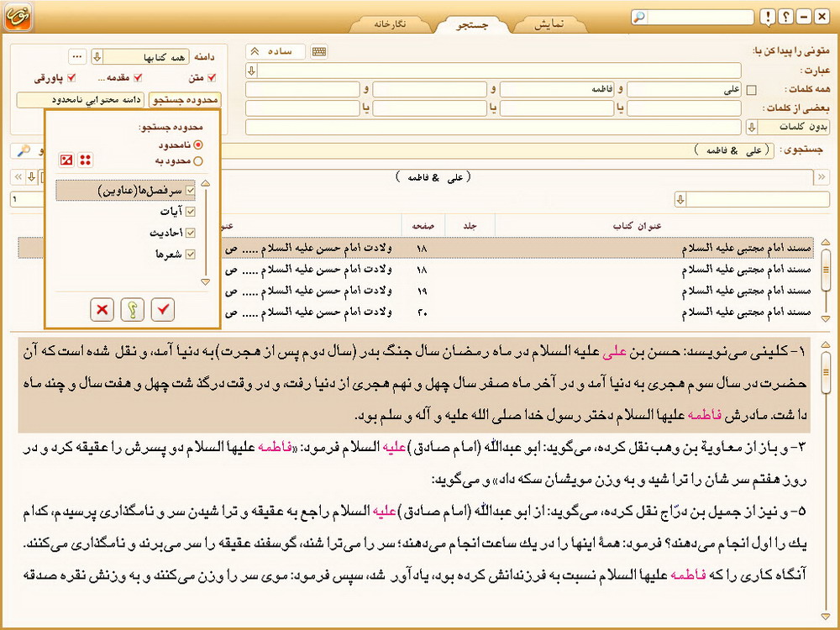Click the paragraph starting with ۵- و نیز از جمیل

tap(414, 543)
